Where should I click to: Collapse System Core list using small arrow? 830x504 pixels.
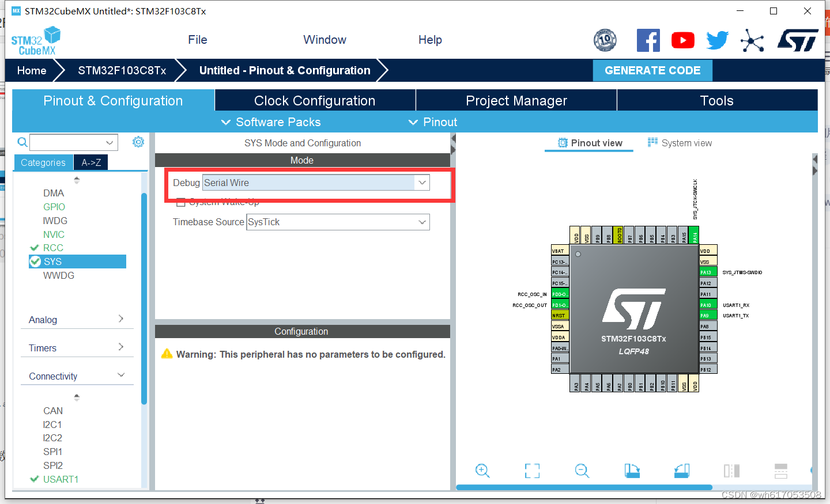pos(77,179)
